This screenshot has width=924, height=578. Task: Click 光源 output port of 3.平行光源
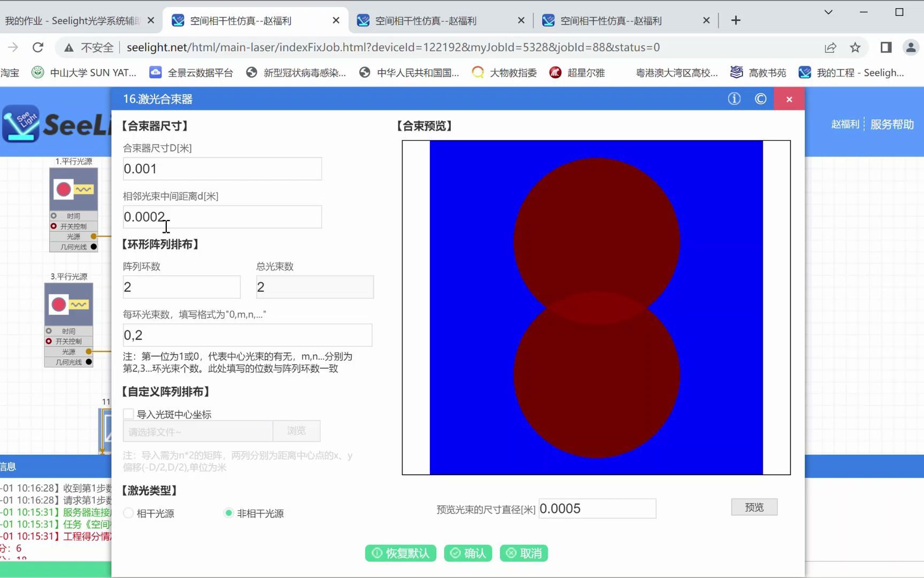pyautogui.click(x=89, y=352)
